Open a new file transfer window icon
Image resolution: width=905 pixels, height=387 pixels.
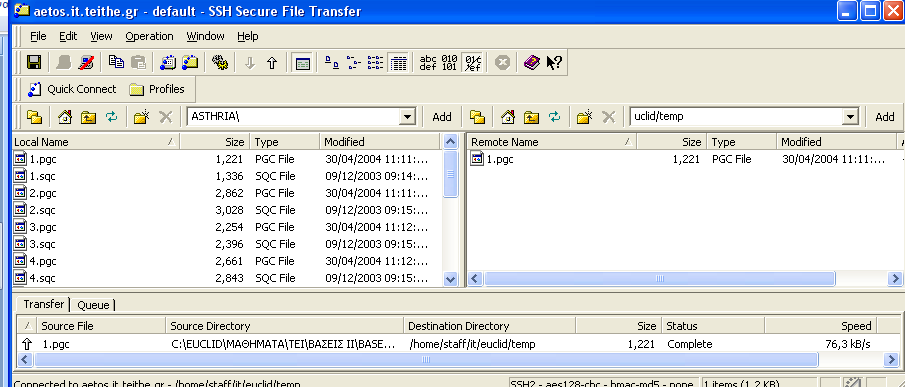190,63
